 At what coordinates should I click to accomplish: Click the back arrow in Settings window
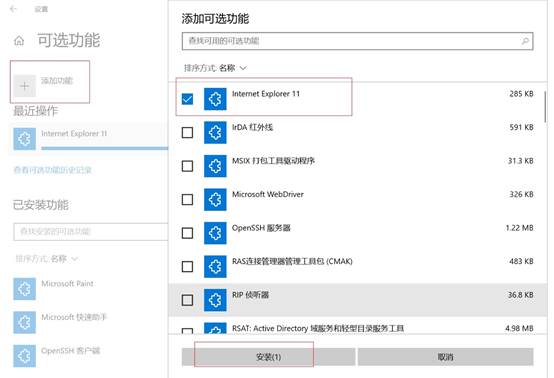[13, 9]
